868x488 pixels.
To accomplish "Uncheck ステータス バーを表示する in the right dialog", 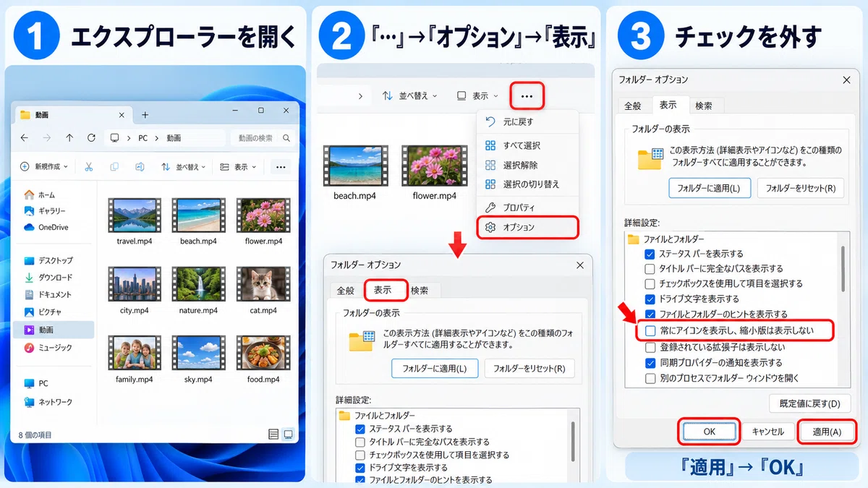I will pos(650,254).
